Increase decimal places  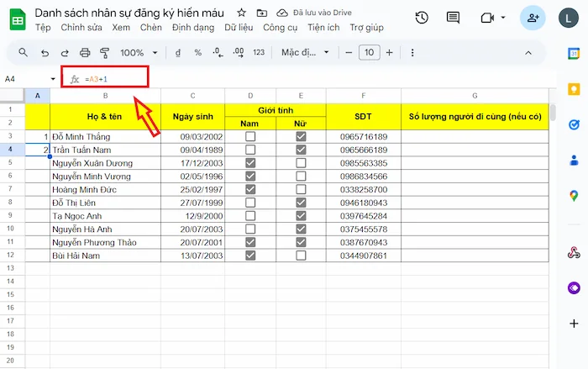click(238, 53)
